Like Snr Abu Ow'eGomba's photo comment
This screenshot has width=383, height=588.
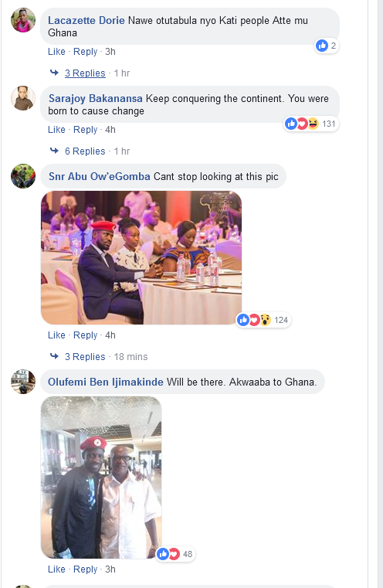tap(56, 335)
